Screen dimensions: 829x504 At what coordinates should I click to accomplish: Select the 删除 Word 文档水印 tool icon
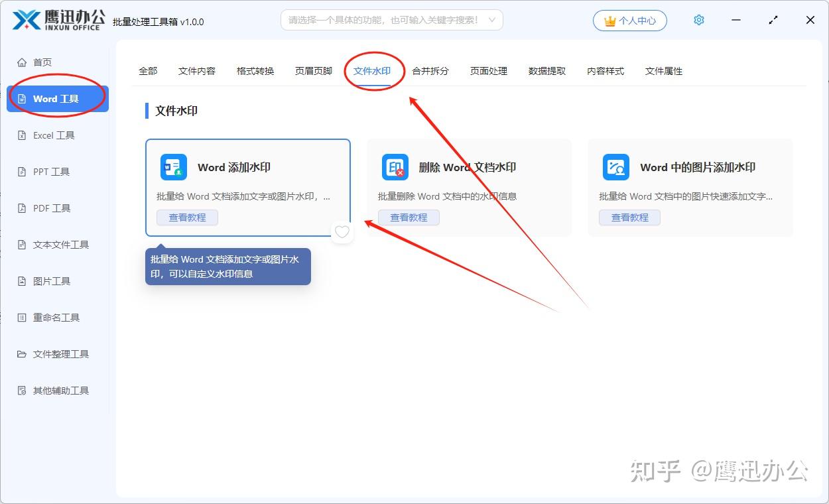(395, 167)
